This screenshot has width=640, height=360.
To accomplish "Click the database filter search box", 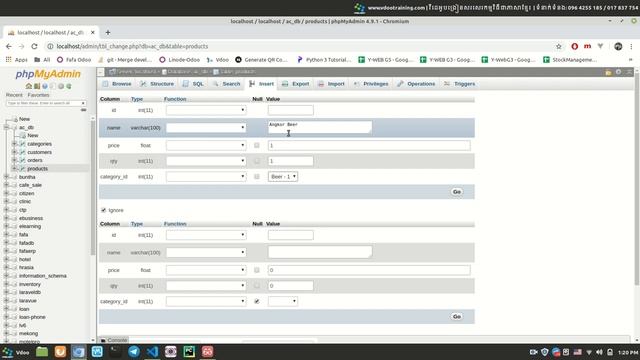I will [x=46, y=103].
